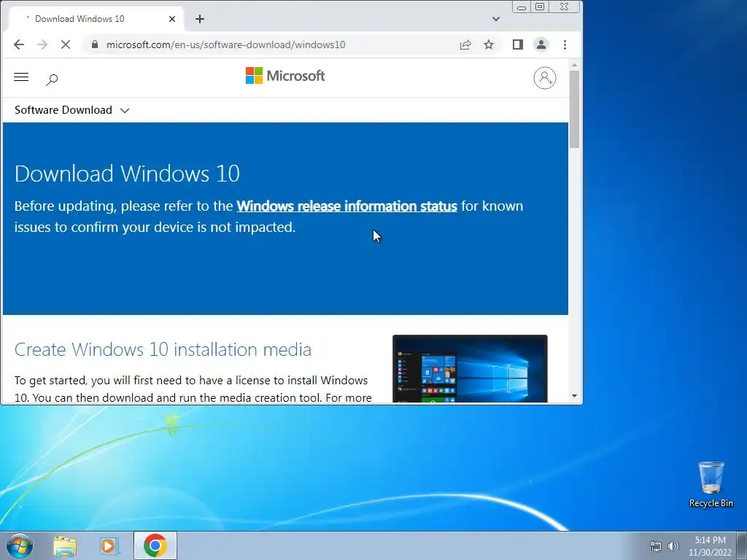Click the Download Windows 10 heading

pyautogui.click(x=127, y=174)
